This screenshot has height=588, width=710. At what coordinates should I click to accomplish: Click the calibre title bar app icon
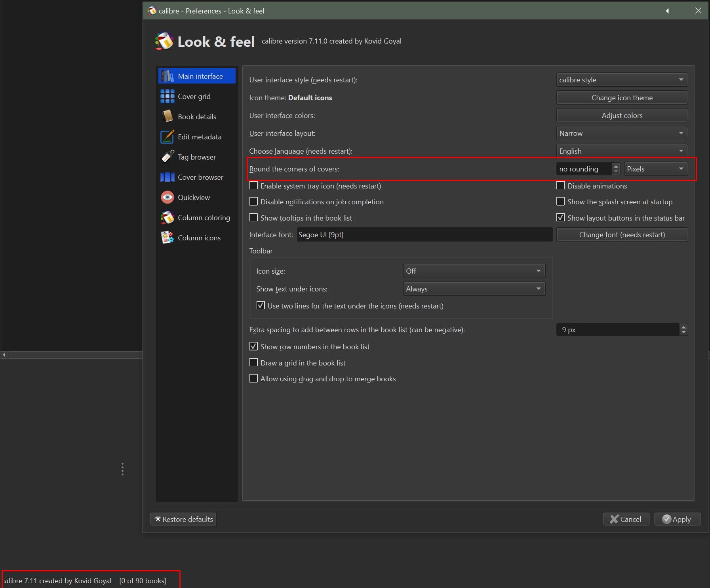(152, 11)
